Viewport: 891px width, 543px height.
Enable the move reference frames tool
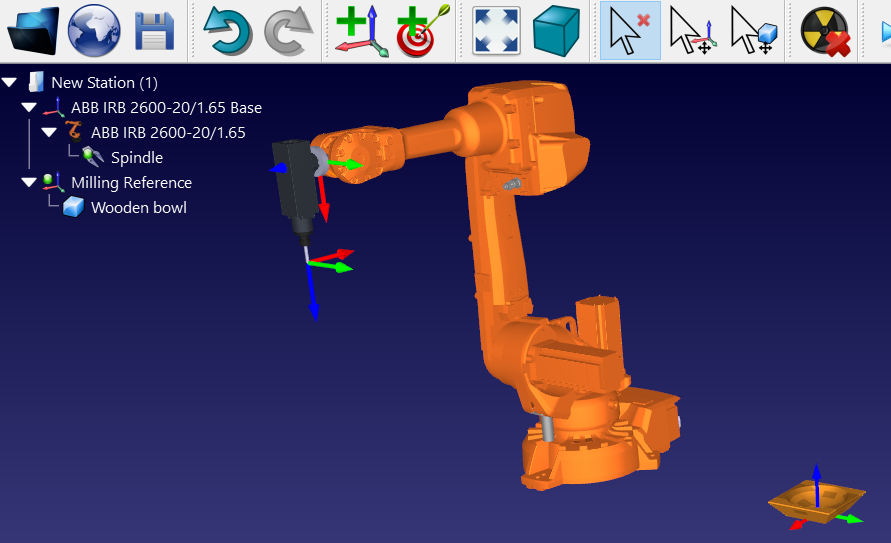click(692, 31)
